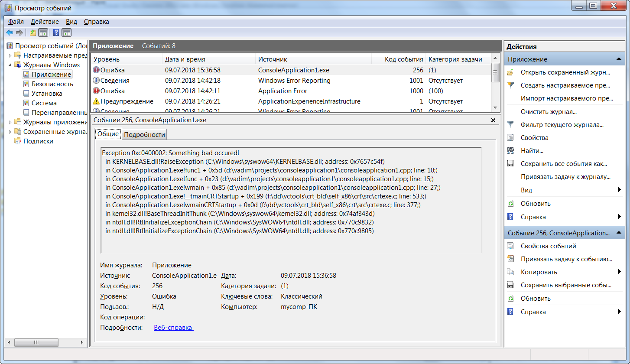
Task: Close the event 256 preview pane
Action: pyautogui.click(x=493, y=120)
